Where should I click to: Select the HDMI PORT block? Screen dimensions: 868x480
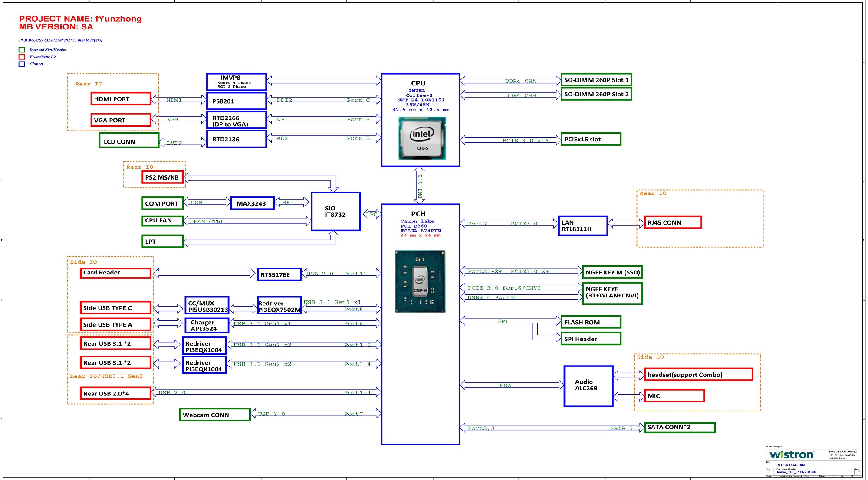point(121,99)
